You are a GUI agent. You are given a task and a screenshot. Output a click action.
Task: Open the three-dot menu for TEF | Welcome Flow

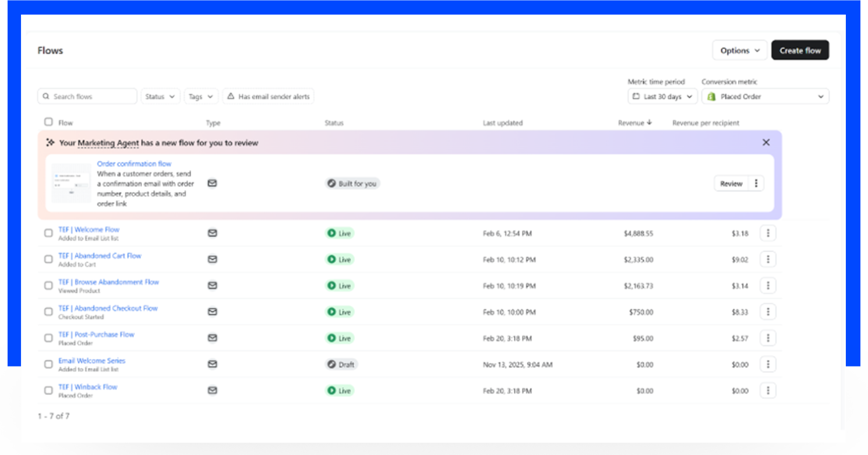(x=768, y=233)
